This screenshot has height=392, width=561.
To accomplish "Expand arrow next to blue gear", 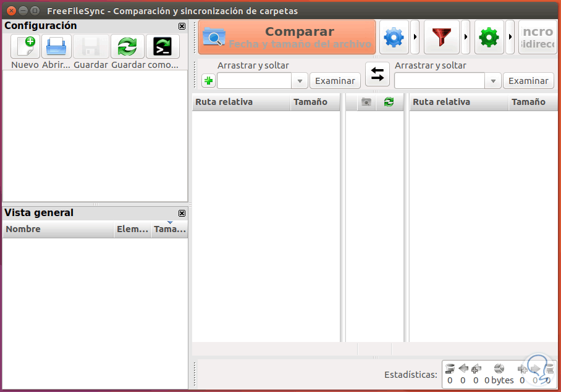I will [415, 37].
